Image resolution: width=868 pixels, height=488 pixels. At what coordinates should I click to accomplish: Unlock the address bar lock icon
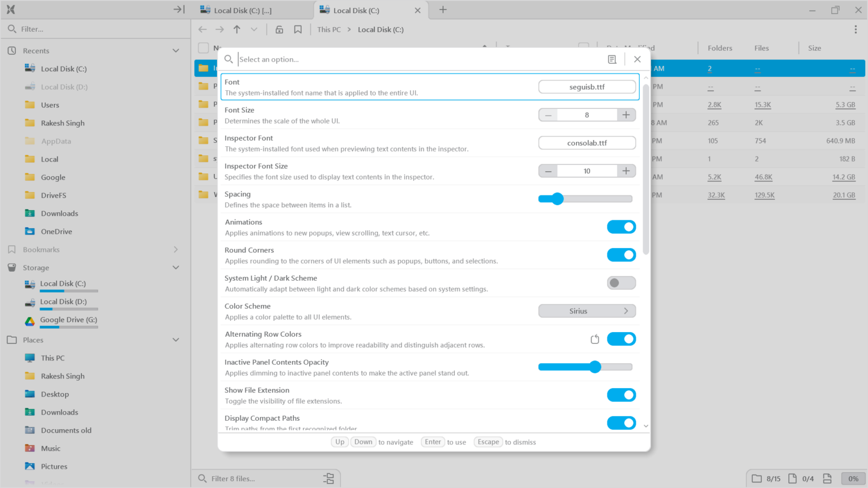[279, 29]
